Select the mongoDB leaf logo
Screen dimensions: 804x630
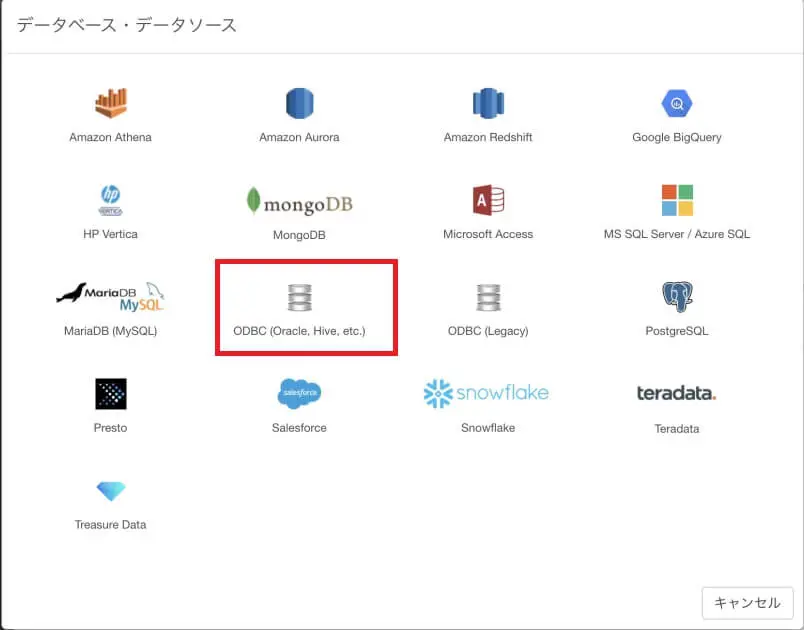pyautogui.click(x=299, y=201)
